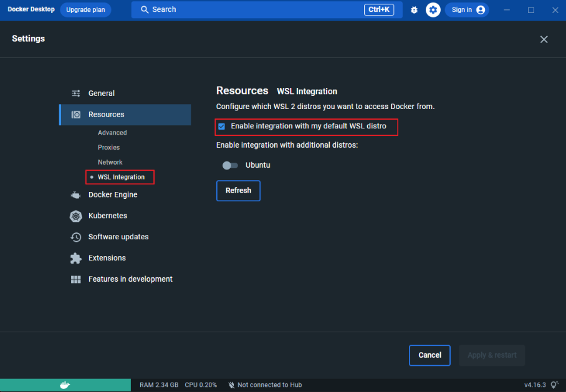Click the Resources disk icon
The image size is (566, 392).
[76, 115]
